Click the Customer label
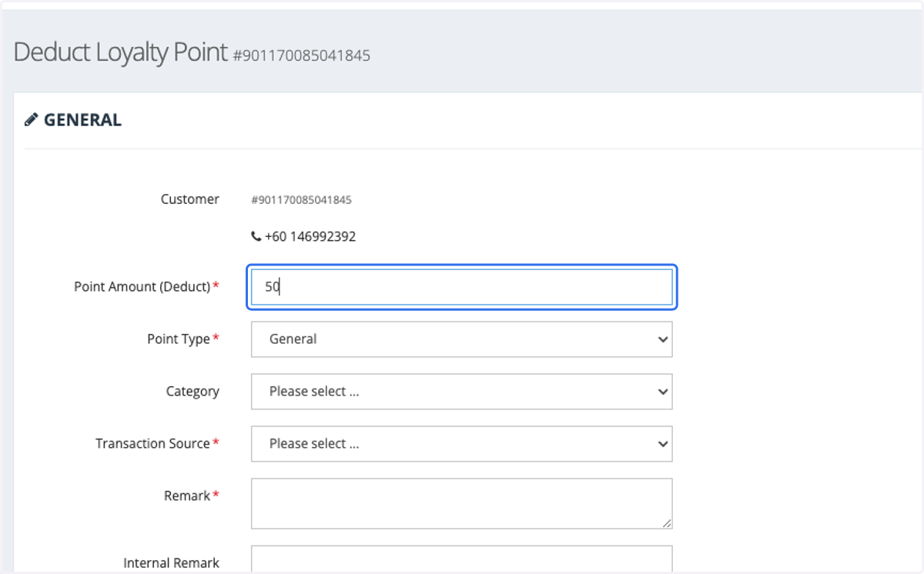This screenshot has width=924, height=574. [x=190, y=199]
